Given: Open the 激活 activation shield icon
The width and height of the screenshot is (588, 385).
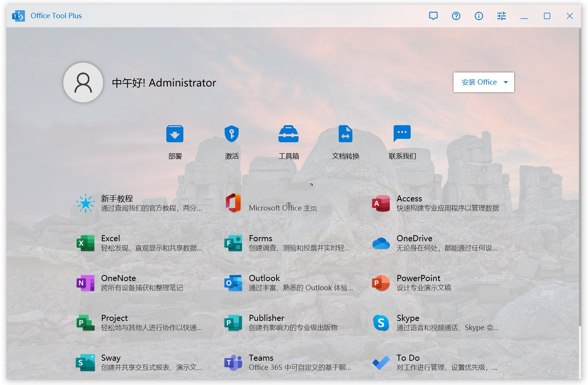Looking at the screenshot, I should [231, 134].
